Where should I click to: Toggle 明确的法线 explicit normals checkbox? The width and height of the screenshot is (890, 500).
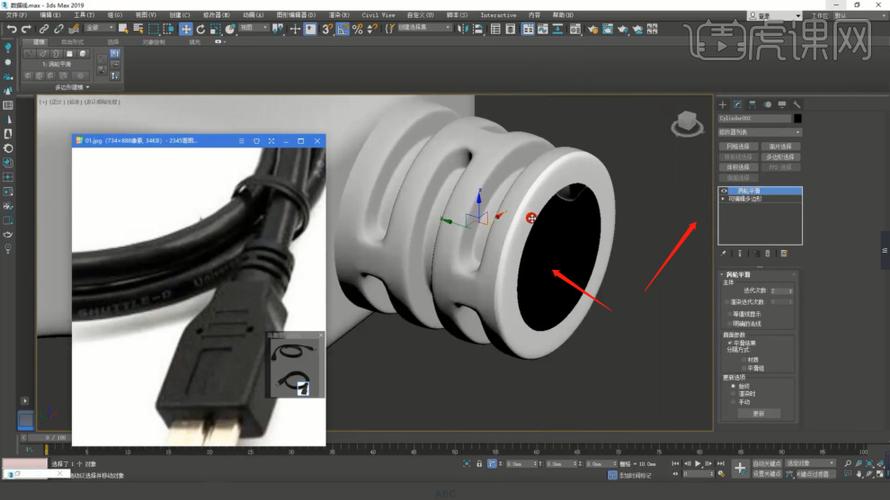(730, 323)
